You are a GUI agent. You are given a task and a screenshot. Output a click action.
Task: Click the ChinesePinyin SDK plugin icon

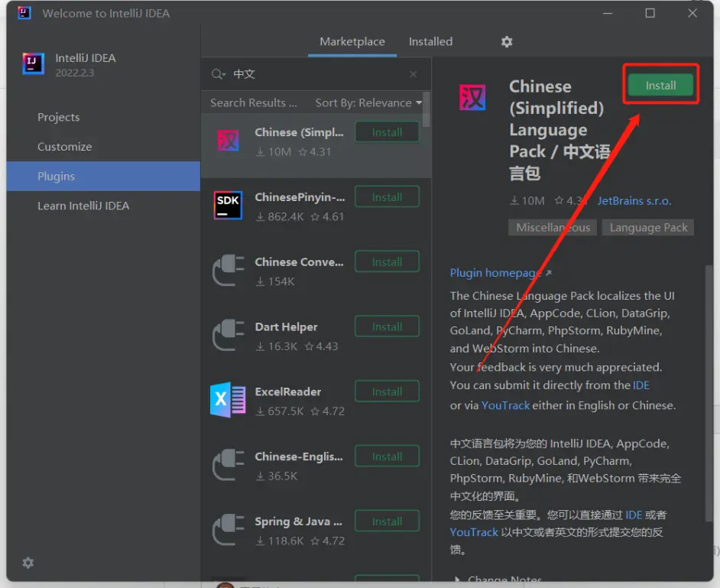[228, 206]
